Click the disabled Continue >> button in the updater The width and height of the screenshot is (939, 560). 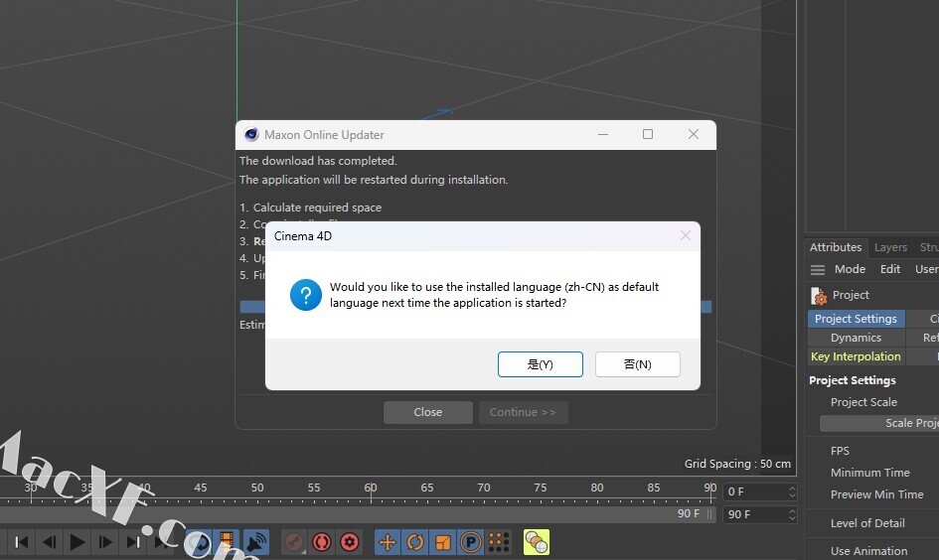pos(523,412)
